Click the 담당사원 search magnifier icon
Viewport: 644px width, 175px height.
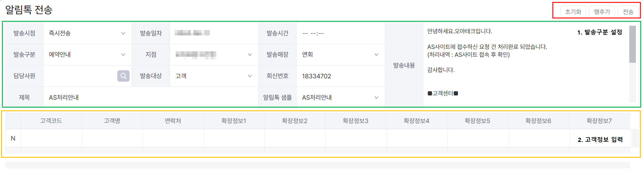pyautogui.click(x=123, y=76)
